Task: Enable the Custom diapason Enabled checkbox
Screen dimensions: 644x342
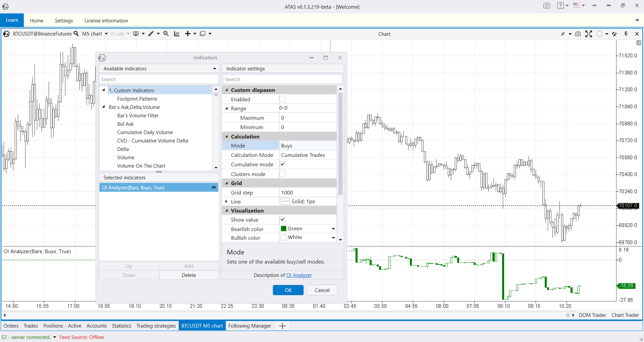Action: tap(282, 99)
